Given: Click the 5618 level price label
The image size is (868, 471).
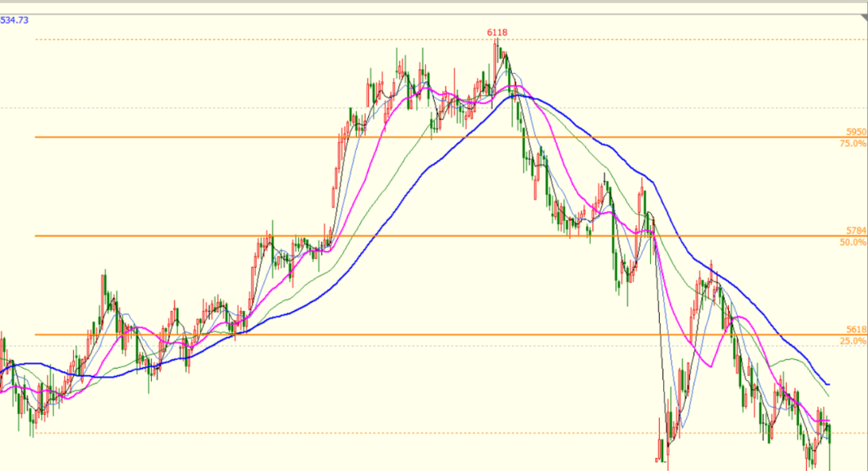Looking at the screenshot, I should [x=856, y=330].
